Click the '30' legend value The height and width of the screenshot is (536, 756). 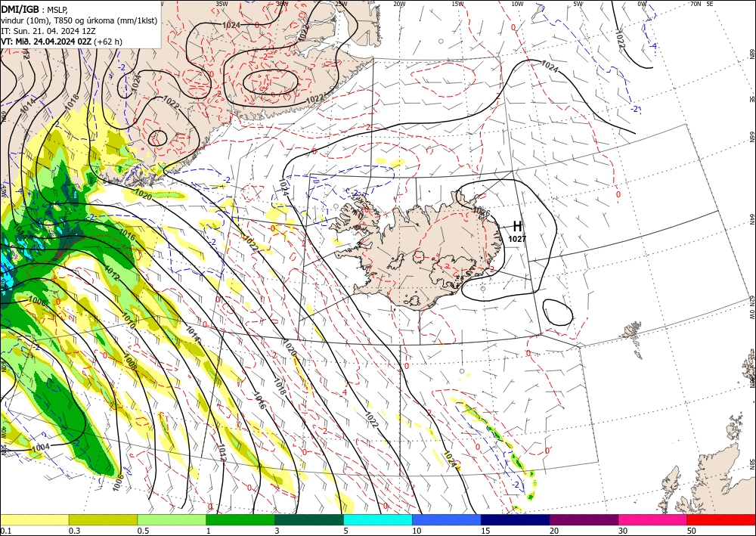(624, 531)
